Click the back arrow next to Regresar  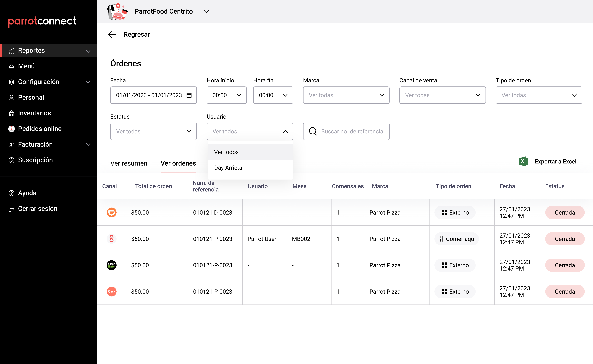pos(112,35)
